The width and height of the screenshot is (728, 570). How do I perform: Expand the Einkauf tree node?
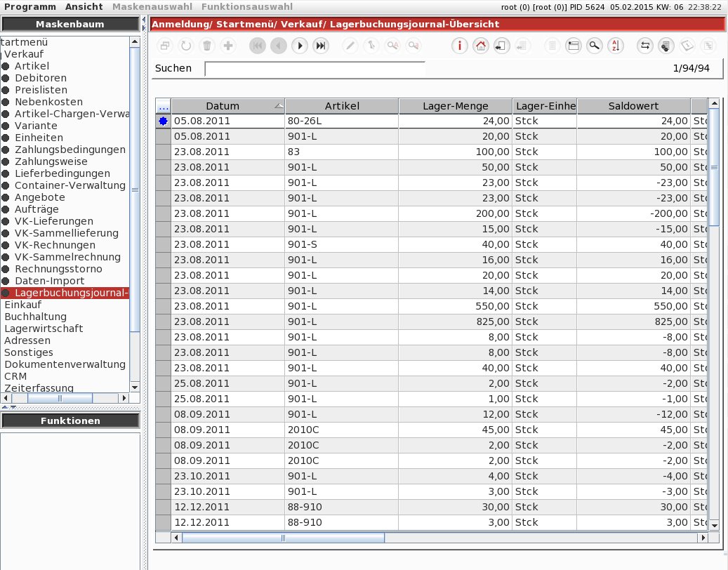click(x=23, y=305)
